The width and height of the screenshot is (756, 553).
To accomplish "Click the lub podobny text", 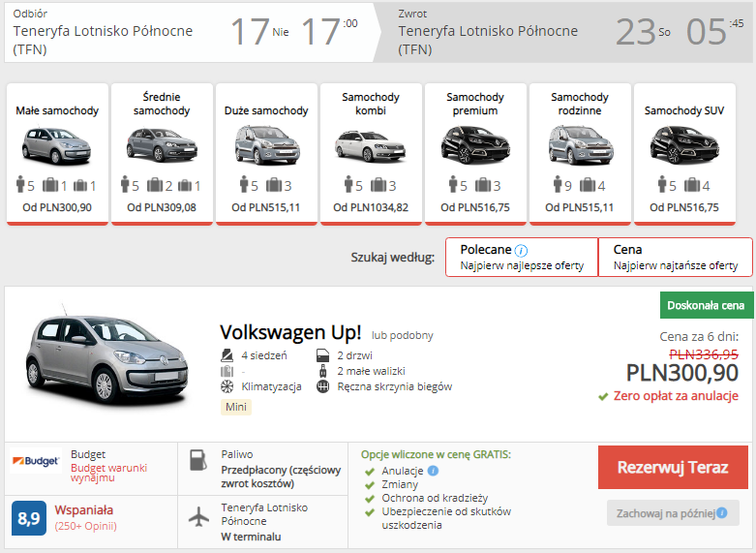I will [x=402, y=335].
